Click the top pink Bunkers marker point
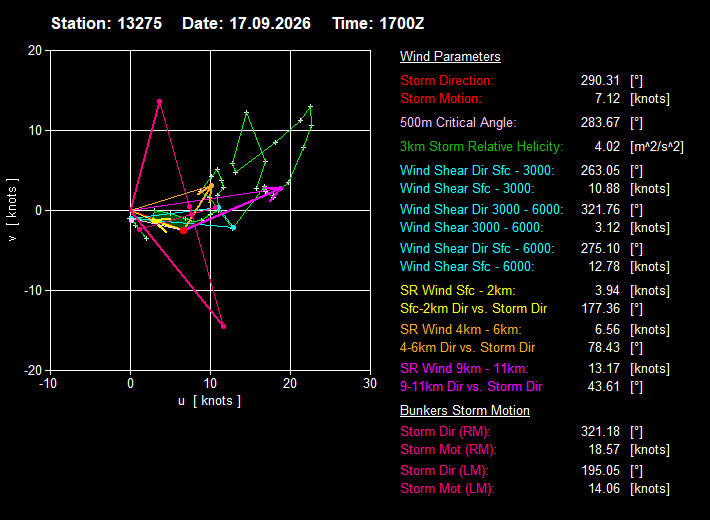710x520 pixels. click(159, 101)
